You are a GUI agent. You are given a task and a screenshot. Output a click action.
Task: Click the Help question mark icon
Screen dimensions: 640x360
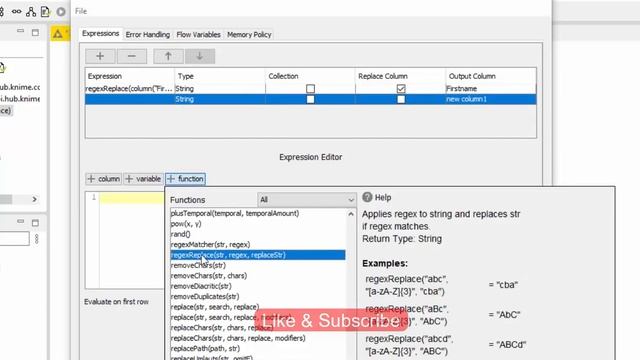(367, 197)
